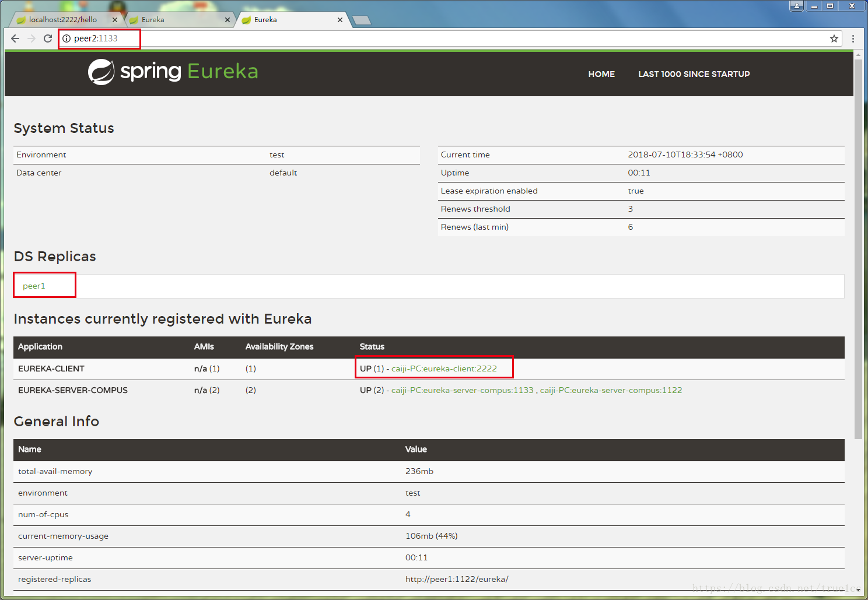Select the EUREKA-SERVER-COMPUS application cell

73,390
